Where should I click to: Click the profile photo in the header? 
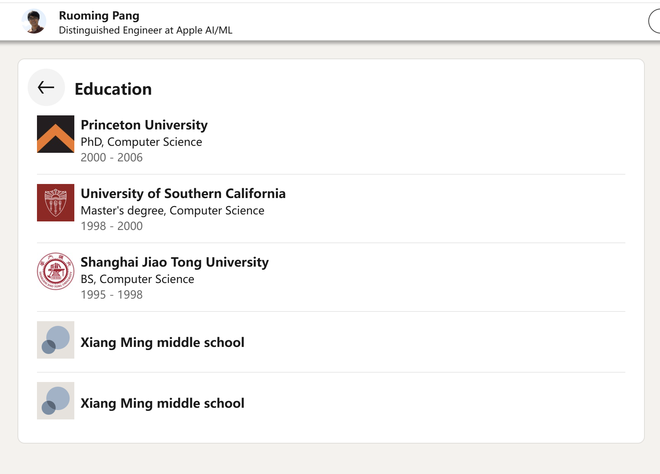pyautogui.click(x=35, y=22)
